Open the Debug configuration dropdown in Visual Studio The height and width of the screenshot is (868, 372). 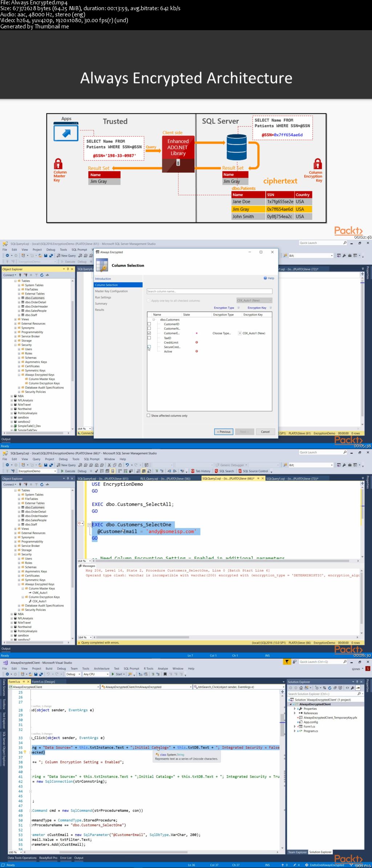pyautogui.click(x=73, y=674)
